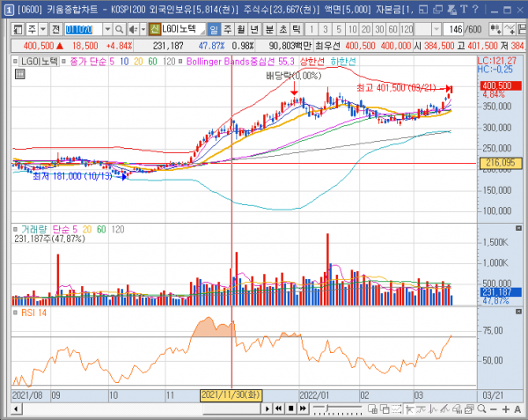Image resolution: width=528 pixels, height=420 pixels.
Task: Open the 주 type dropdown arrow
Action: tap(43, 30)
